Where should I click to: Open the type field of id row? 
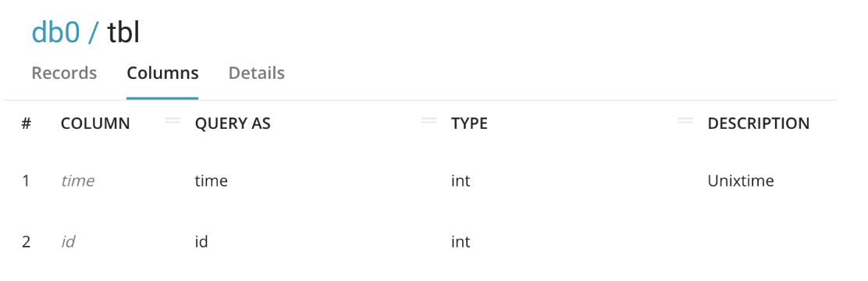click(461, 242)
